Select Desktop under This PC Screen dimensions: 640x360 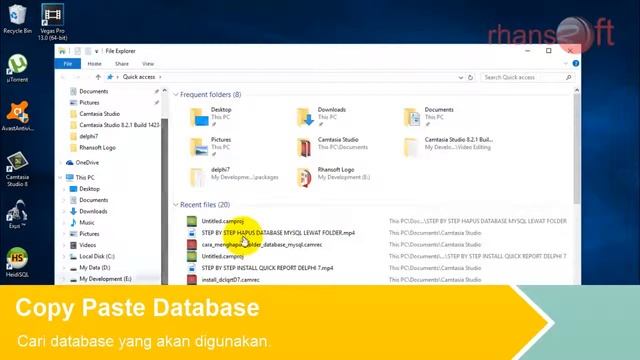pos(89,189)
